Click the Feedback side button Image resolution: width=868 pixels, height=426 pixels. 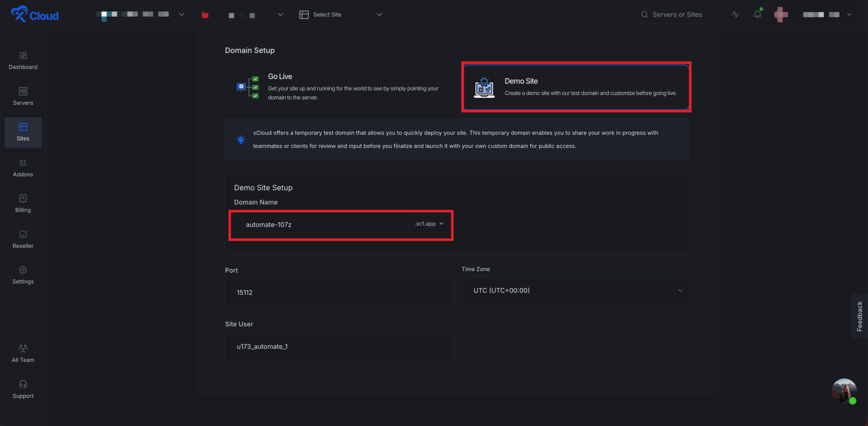tap(860, 316)
